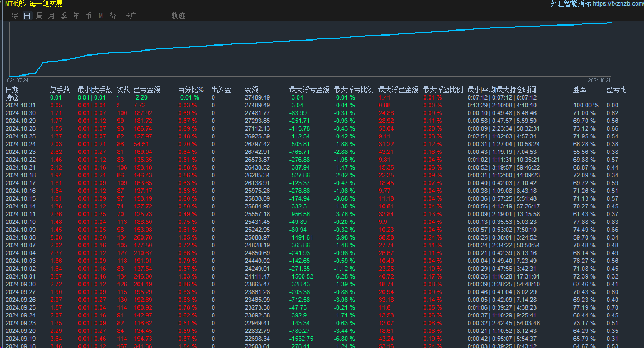
Task: Click balance value 25088.97
Action: click(258, 237)
